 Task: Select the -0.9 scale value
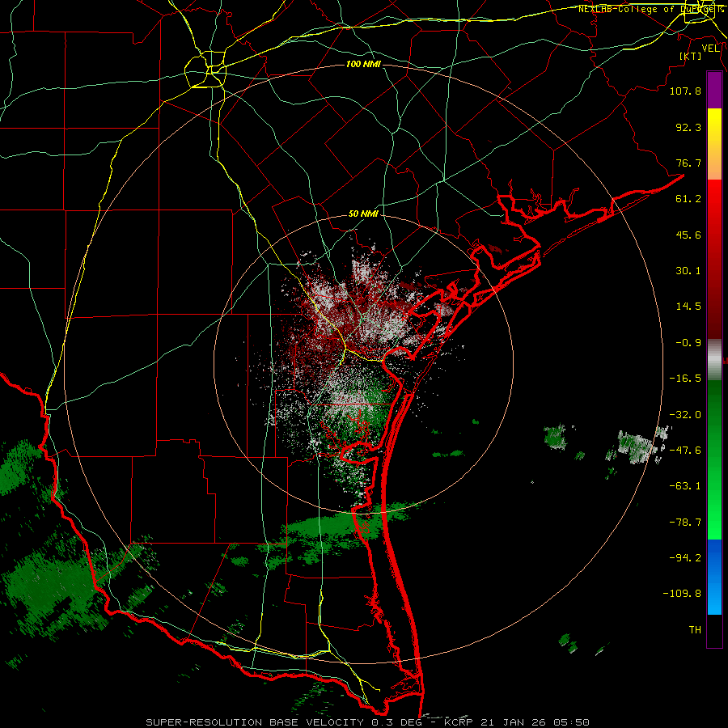click(688, 343)
